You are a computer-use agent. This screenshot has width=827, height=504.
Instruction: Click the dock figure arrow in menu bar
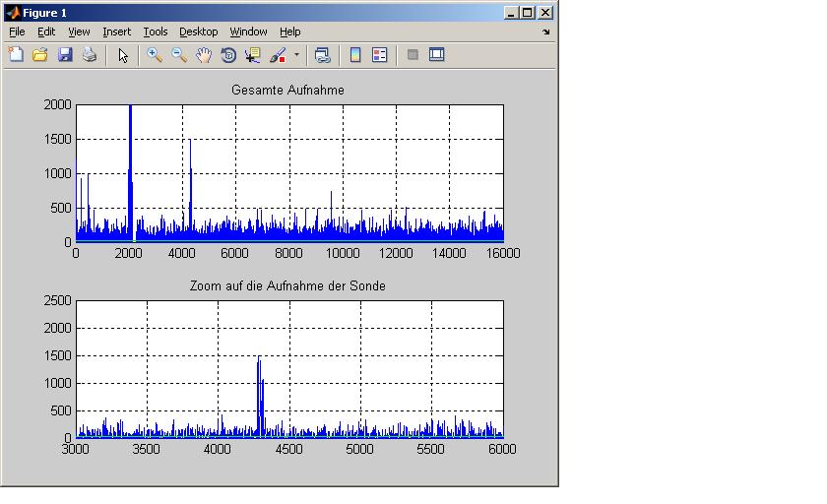click(546, 32)
